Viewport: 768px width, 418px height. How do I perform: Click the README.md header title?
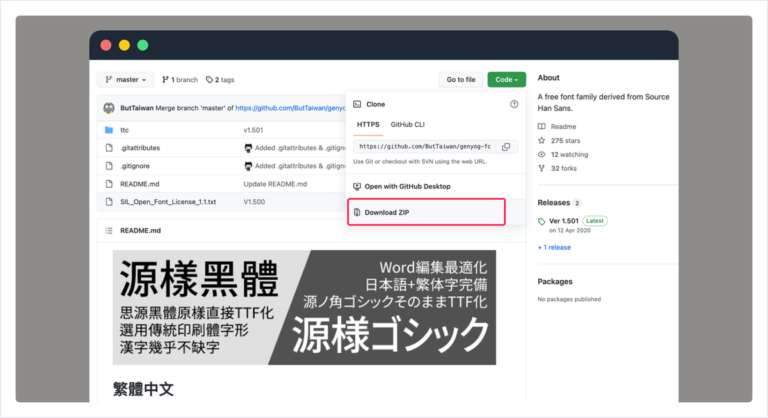140,230
